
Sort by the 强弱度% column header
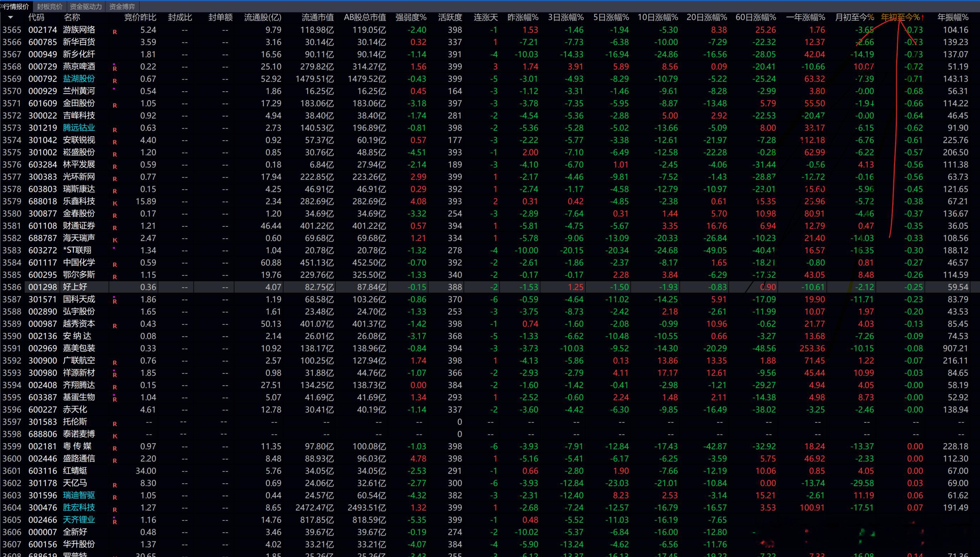[x=411, y=17]
